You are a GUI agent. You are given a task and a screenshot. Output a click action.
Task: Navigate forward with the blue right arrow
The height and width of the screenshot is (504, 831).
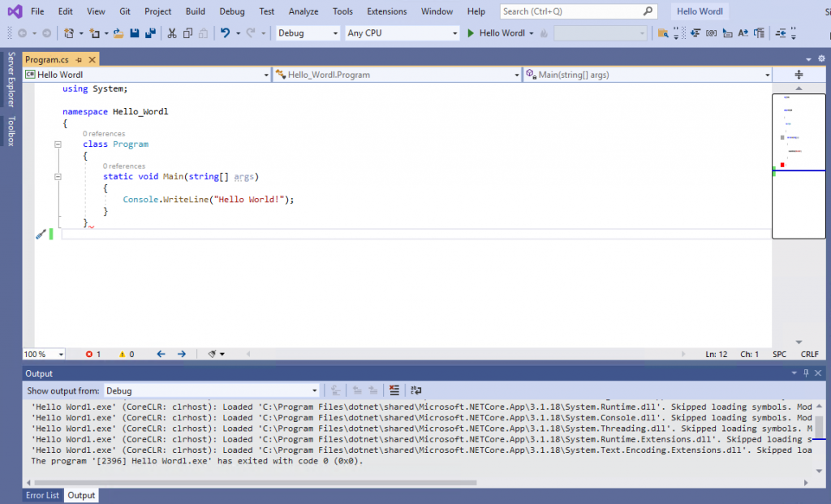click(x=181, y=354)
